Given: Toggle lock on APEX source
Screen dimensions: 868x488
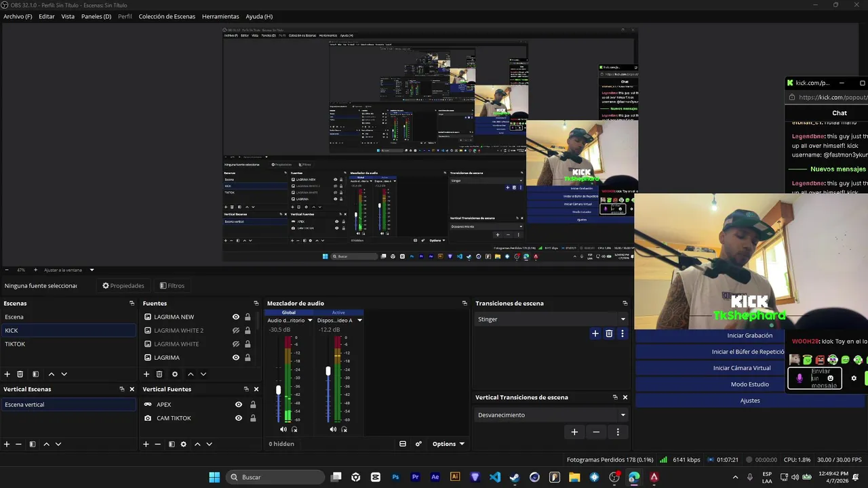Looking at the screenshot, I should point(253,405).
